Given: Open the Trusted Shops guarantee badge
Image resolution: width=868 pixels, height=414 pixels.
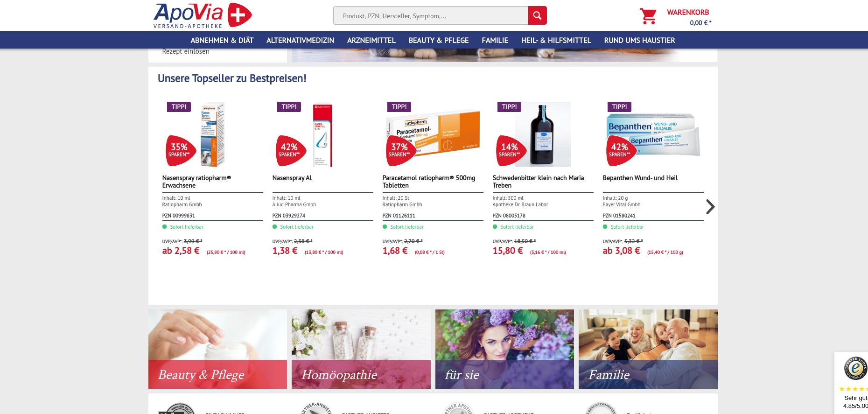Looking at the screenshot, I should pyautogui.click(x=855, y=368).
